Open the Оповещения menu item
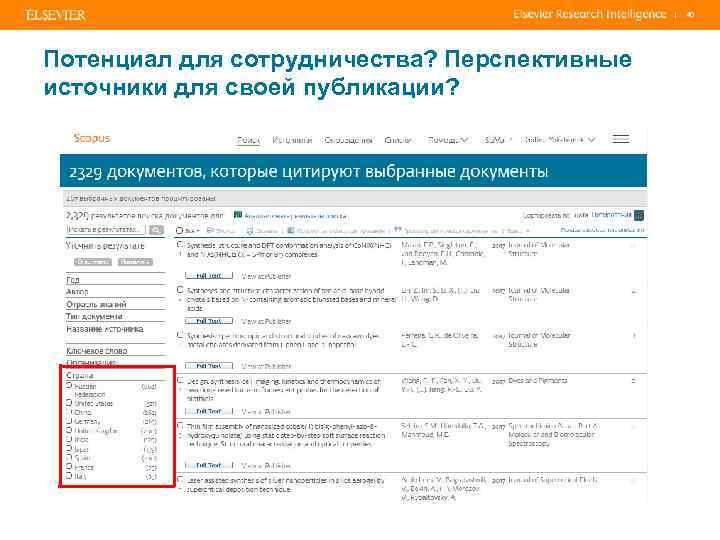 348,140
